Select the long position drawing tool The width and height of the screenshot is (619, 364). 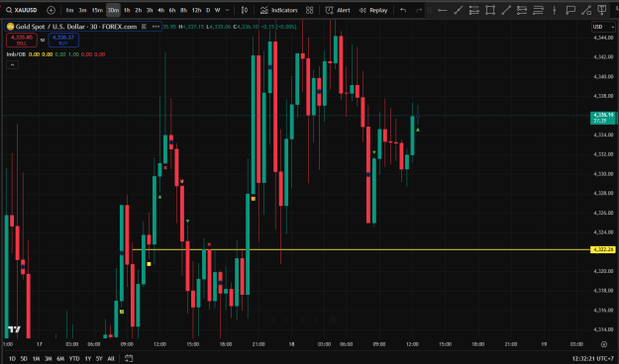pyautogui.click(x=474, y=10)
